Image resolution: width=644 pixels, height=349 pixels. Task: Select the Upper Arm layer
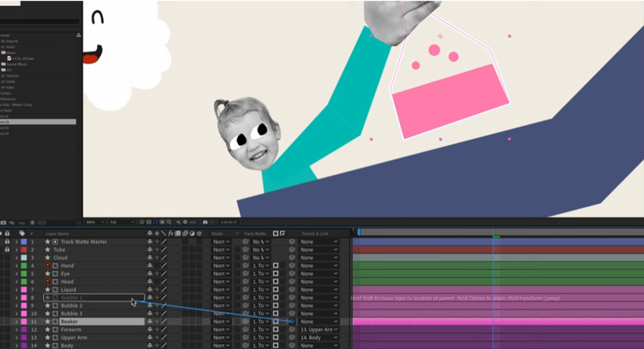(74, 338)
